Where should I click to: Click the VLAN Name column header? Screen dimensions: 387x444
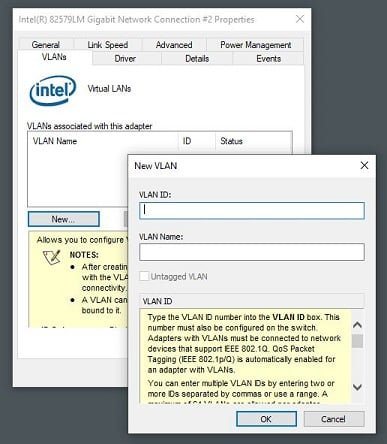pos(103,141)
